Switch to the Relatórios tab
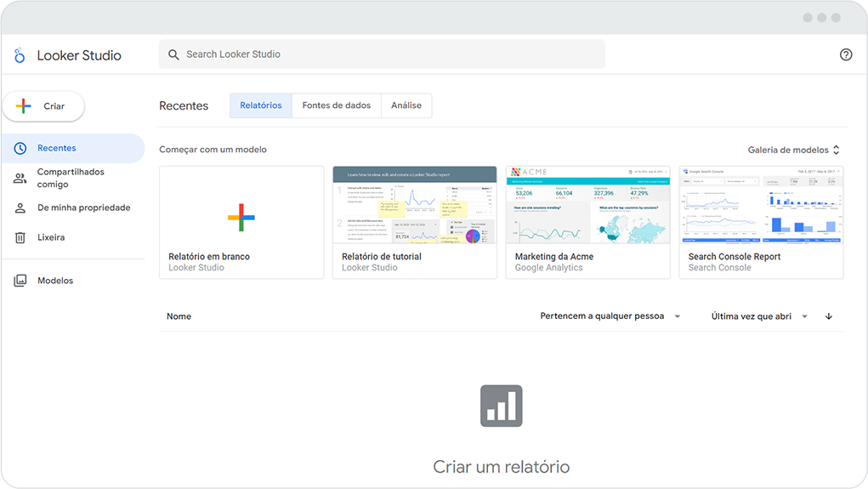 coord(261,105)
